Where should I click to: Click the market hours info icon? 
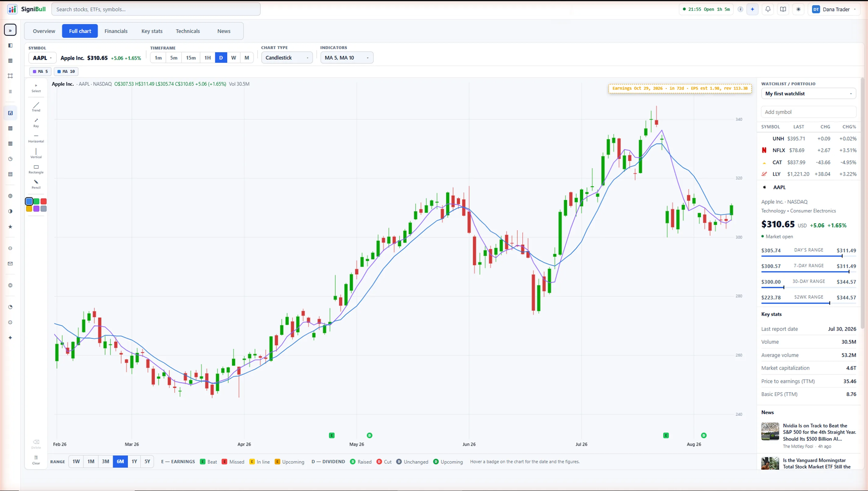coord(740,9)
